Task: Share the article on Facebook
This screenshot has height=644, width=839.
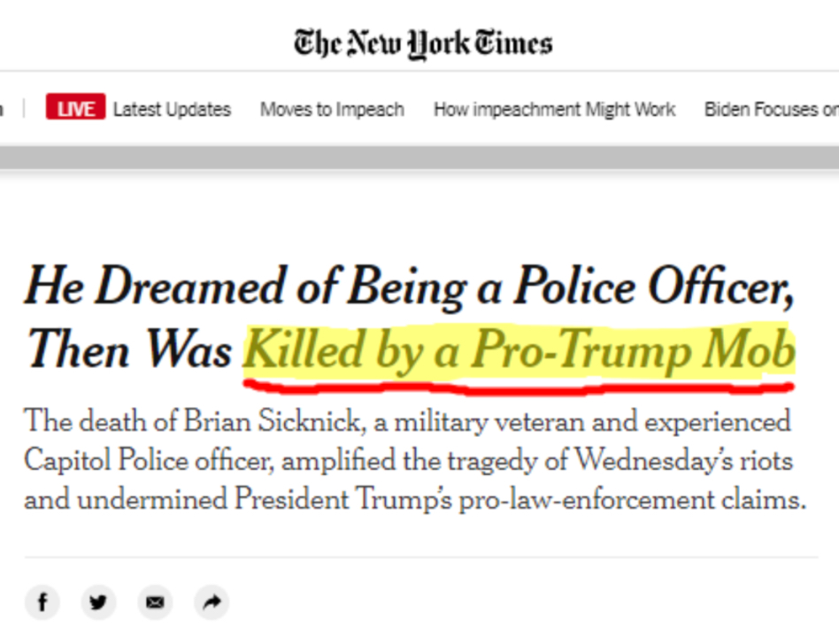Action: pos(42,602)
